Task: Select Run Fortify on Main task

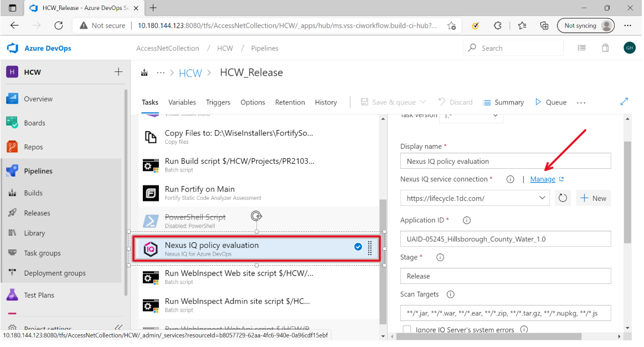Action: 259,193
